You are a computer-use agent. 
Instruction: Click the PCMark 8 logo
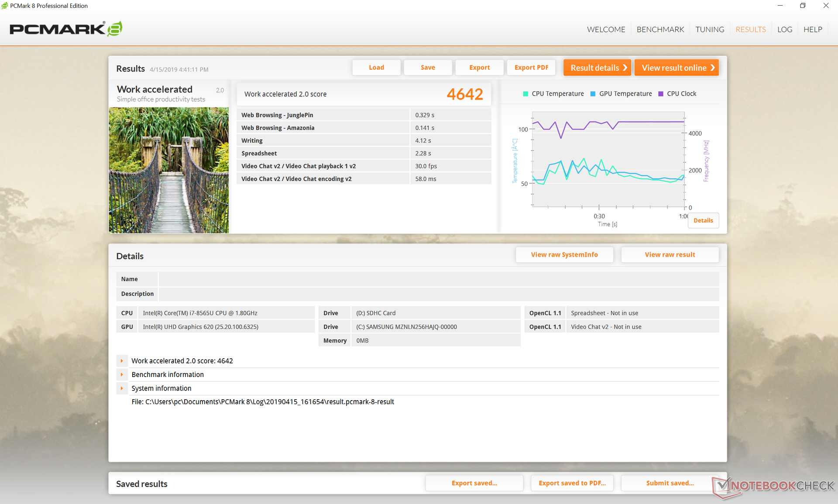coord(65,29)
